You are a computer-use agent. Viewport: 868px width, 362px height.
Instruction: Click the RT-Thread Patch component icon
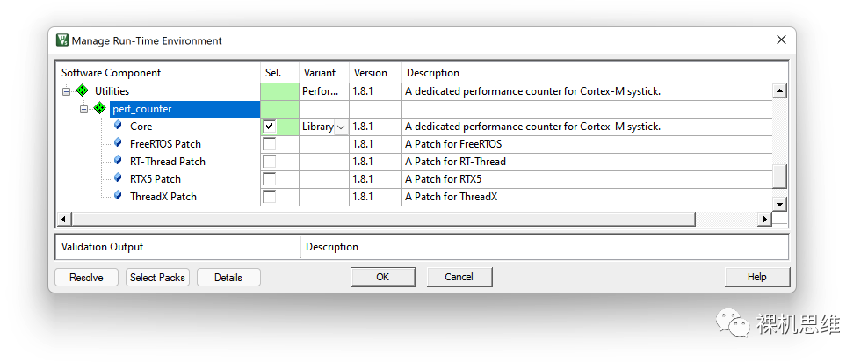pyautogui.click(x=118, y=162)
